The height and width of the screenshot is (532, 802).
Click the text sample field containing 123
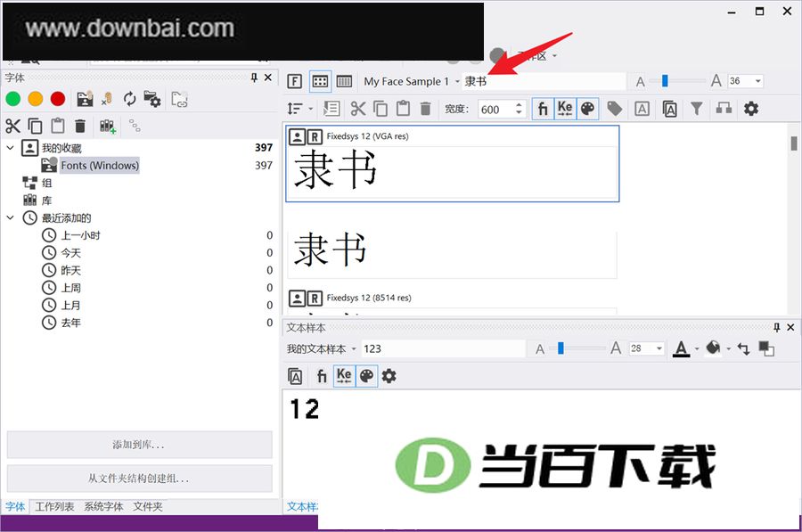[x=443, y=348]
